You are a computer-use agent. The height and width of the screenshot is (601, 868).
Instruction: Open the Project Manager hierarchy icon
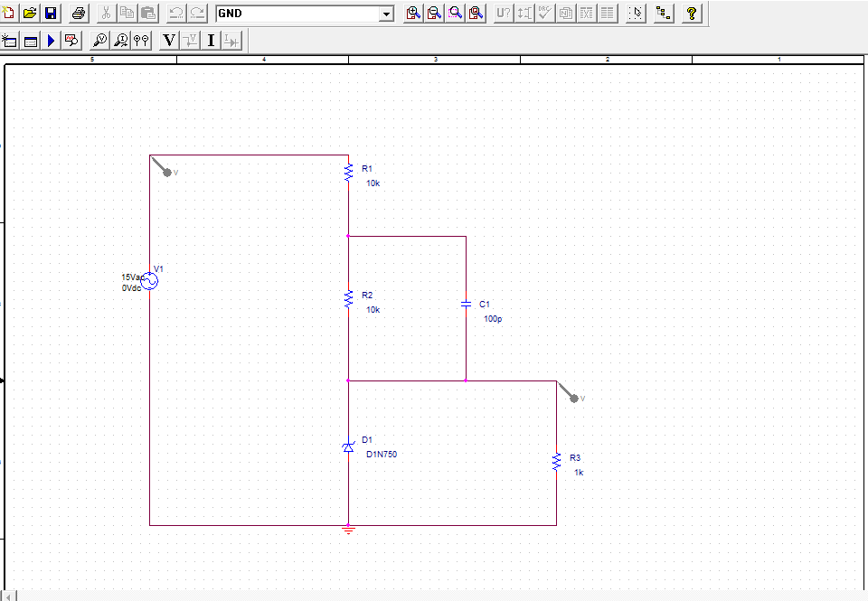(663, 14)
